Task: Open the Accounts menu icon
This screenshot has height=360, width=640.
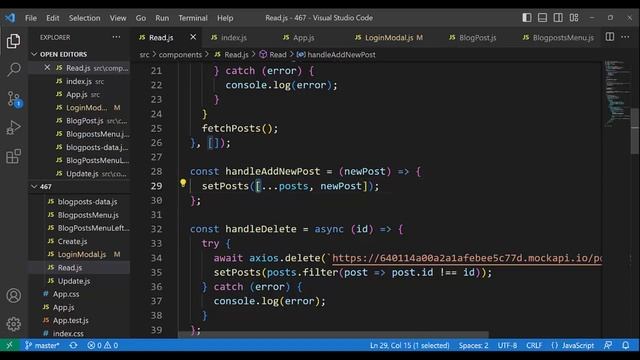Action: [13, 295]
